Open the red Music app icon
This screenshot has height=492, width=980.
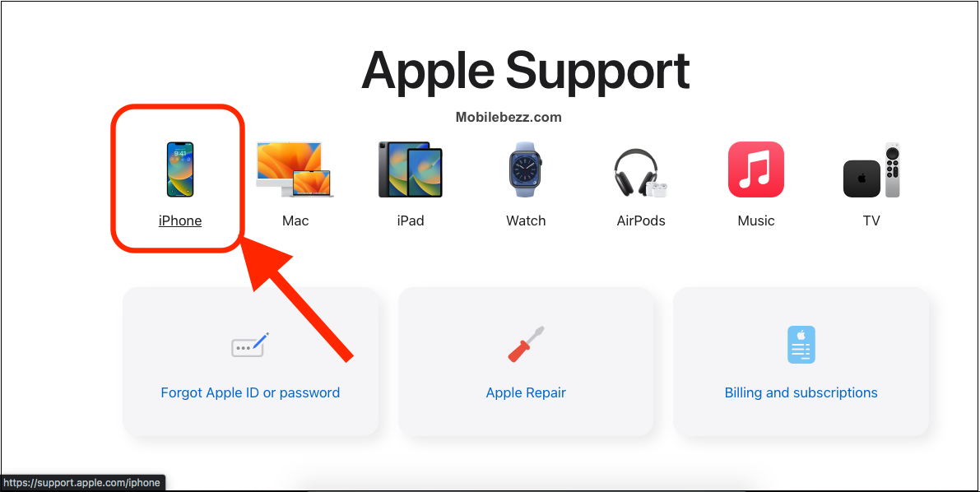coord(755,169)
